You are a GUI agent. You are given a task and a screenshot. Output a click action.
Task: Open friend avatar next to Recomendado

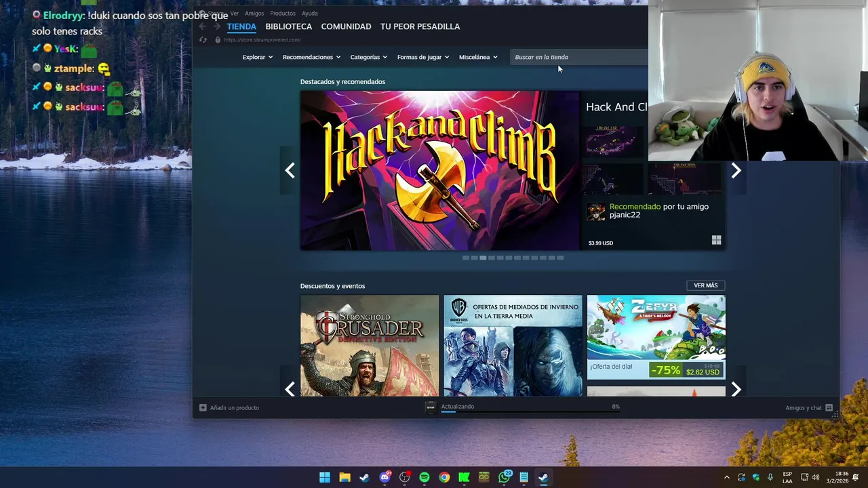(596, 211)
